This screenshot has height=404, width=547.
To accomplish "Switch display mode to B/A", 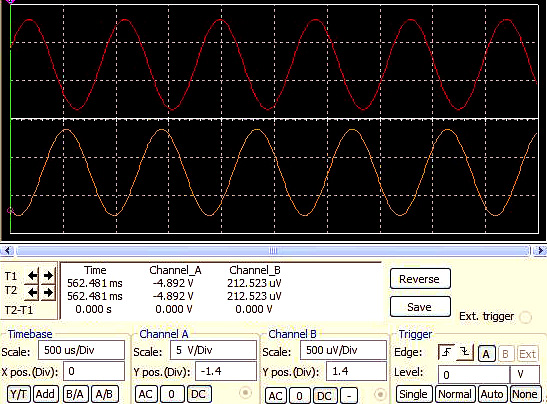I will coord(75,394).
